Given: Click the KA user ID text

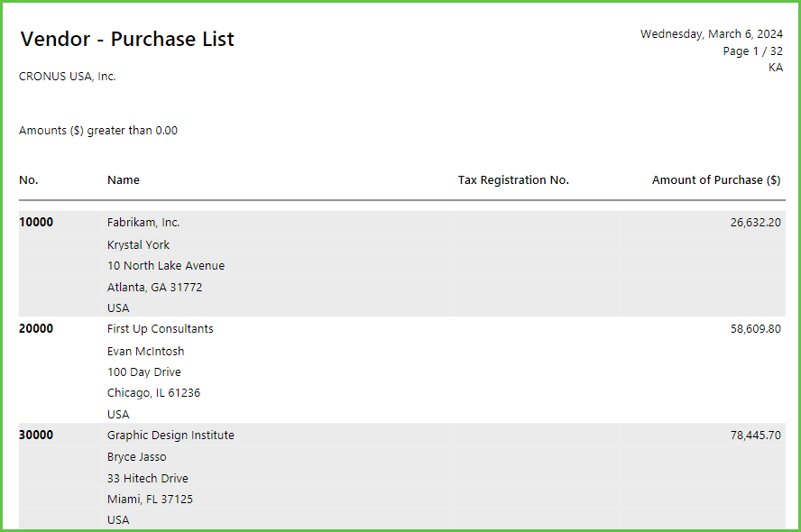Looking at the screenshot, I should coord(776,68).
